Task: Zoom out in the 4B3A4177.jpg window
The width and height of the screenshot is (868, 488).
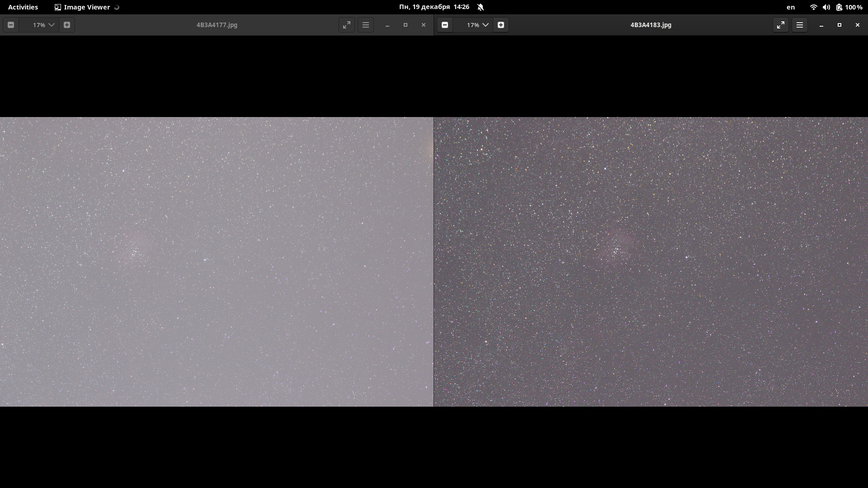Action: (x=11, y=25)
